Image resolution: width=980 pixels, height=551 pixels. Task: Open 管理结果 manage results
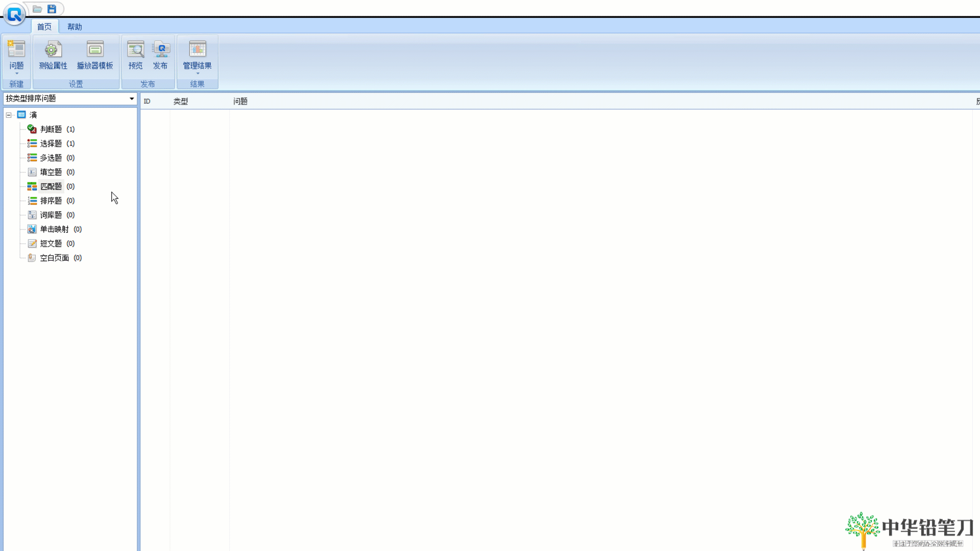[197, 55]
